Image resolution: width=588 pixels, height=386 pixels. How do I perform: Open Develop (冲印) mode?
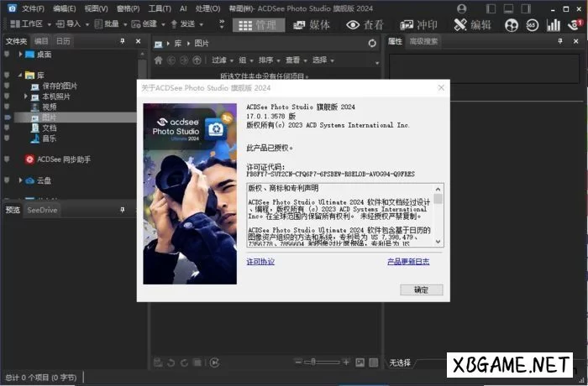coord(417,25)
